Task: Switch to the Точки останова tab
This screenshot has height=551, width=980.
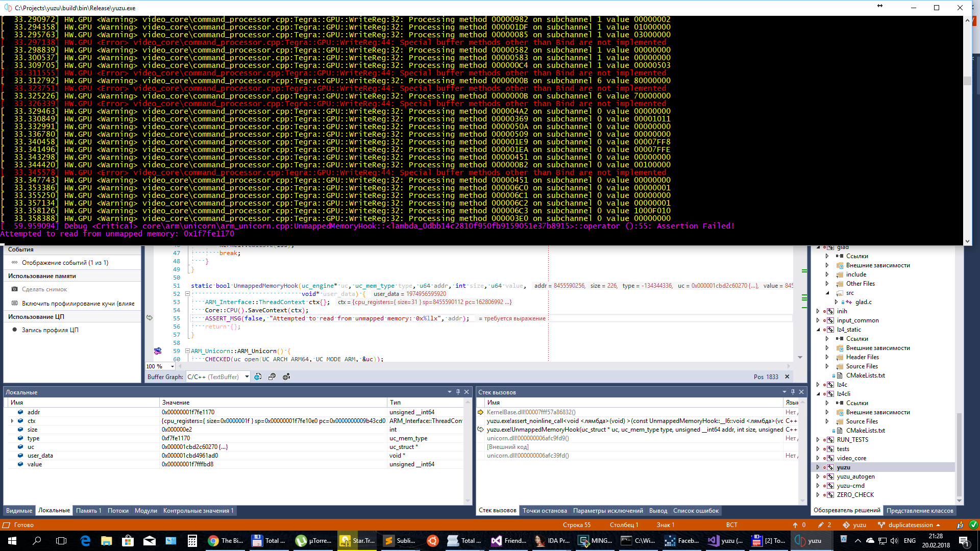Action: click(x=545, y=511)
